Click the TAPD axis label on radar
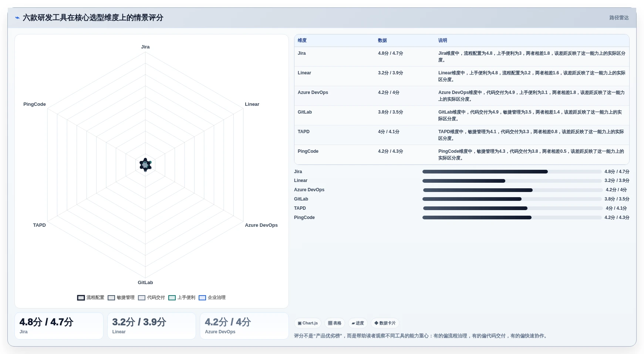 (40, 225)
